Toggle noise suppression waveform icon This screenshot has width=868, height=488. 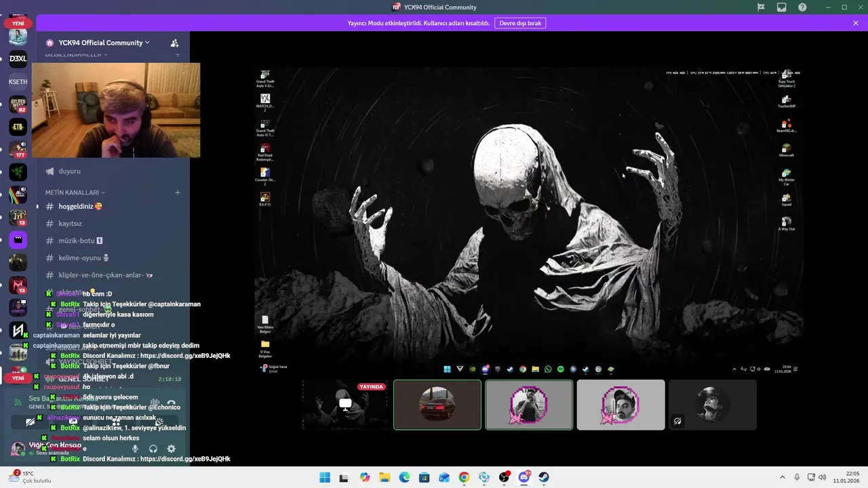click(x=155, y=402)
